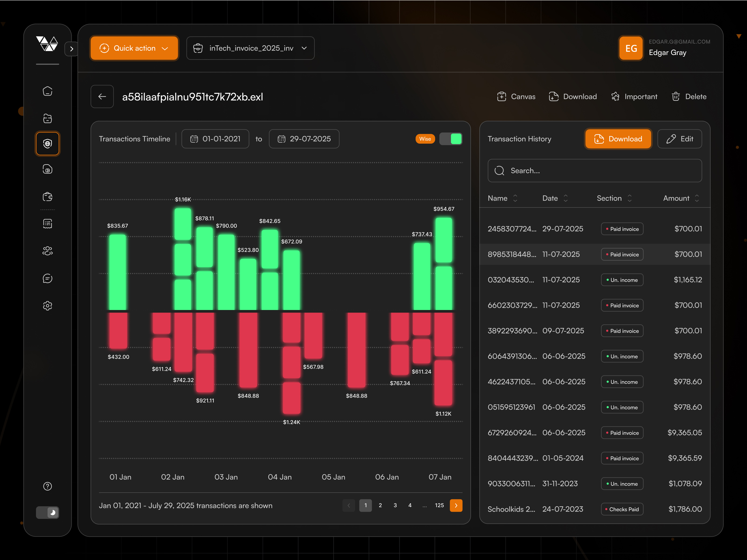Expand the sidebar with the chevron
747x560 pixels.
71,49
